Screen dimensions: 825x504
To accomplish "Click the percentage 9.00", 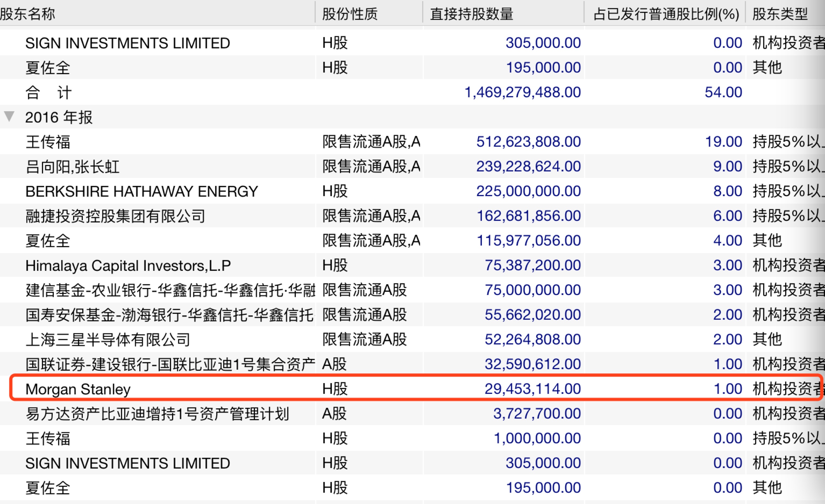I will 728,166.
